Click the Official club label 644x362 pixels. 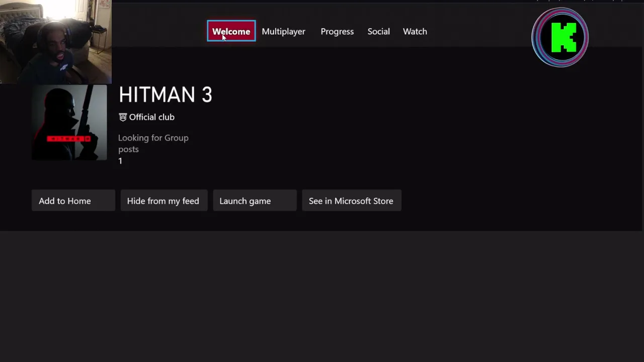pyautogui.click(x=152, y=117)
